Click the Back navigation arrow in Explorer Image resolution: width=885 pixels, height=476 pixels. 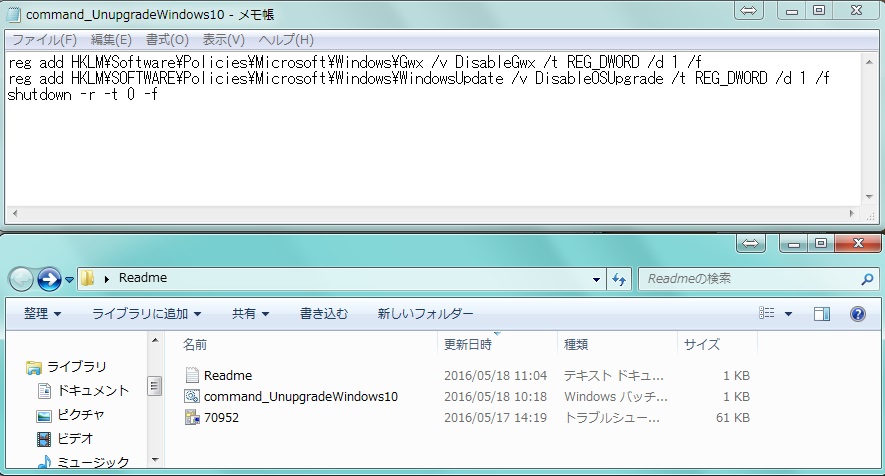(x=21, y=278)
